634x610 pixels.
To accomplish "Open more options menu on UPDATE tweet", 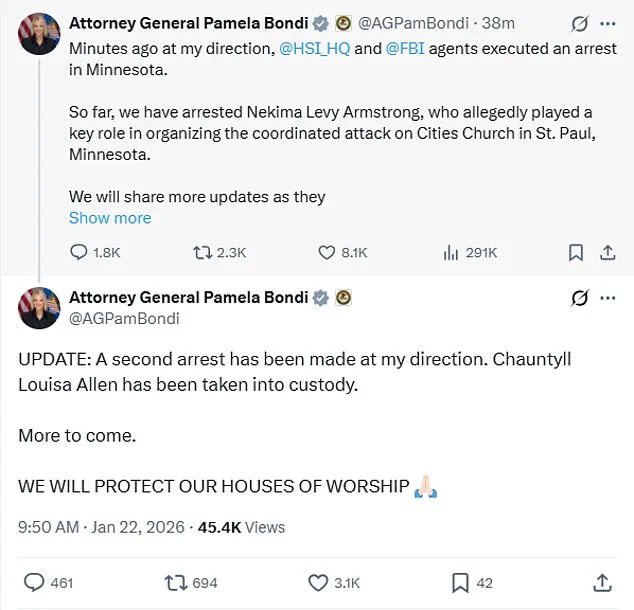I will tap(607, 298).
